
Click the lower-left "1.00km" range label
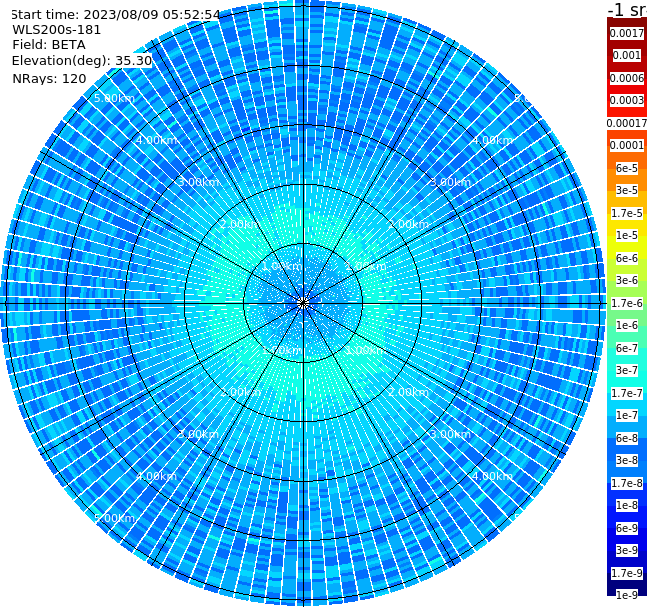tap(282, 350)
